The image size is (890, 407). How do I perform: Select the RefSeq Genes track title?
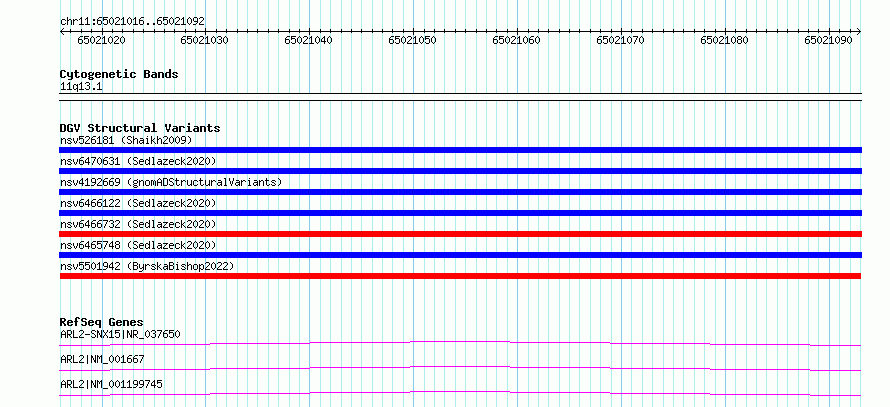pyautogui.click(x=102, y=322)
